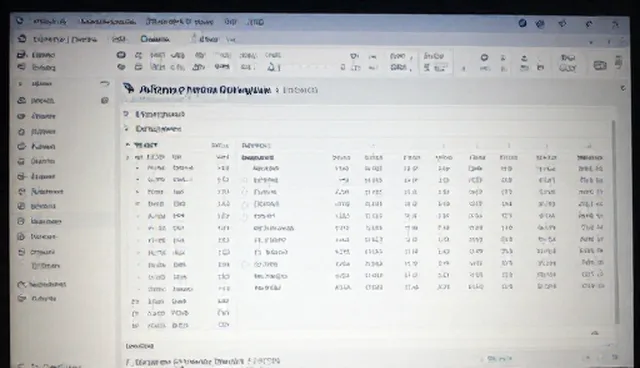
Task: Expand the second collapsible section under the page heading
Action: pyautogui.click(x=126, y=129)
